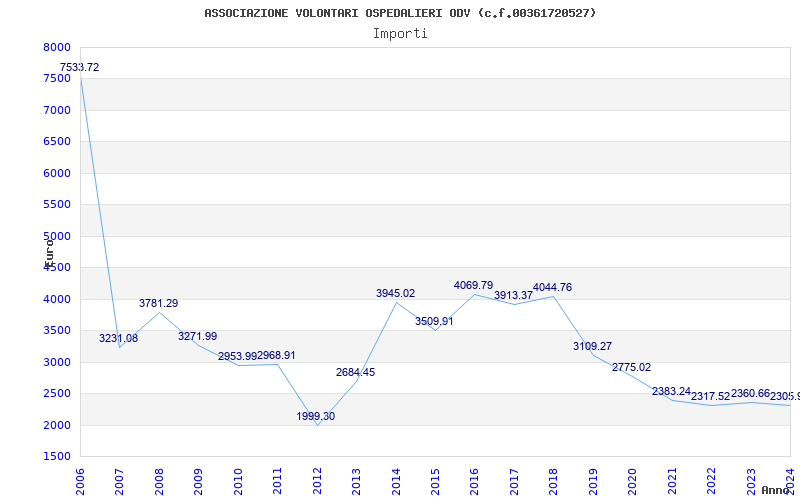Click the 2015 year axis label
This screenshot has width=800, height=500.
pyautogui.click(x=435, y=482)
